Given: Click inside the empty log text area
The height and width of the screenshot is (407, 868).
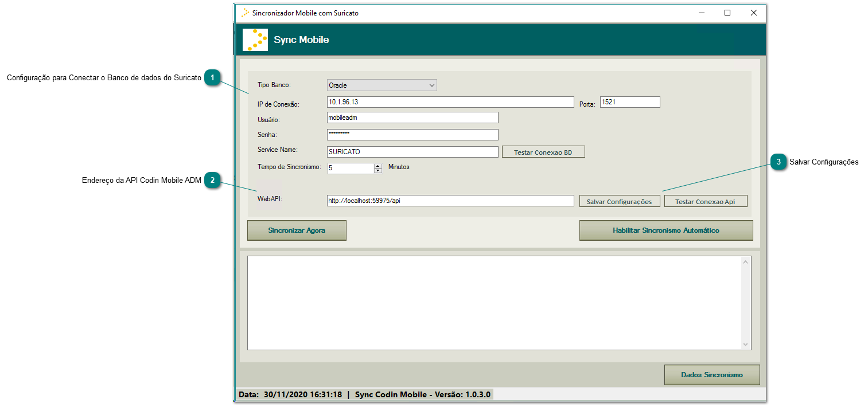Looking at the screenshot, I should click(494, 303).
